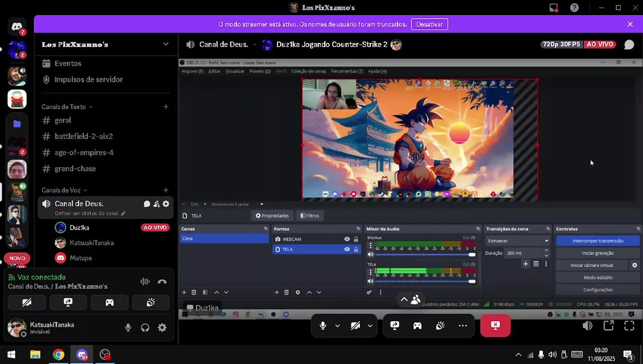This screenshot has width=643, height=364.
Task: Toggle camera in call controls
Action: pyautogui.click(x=355, y=326)
